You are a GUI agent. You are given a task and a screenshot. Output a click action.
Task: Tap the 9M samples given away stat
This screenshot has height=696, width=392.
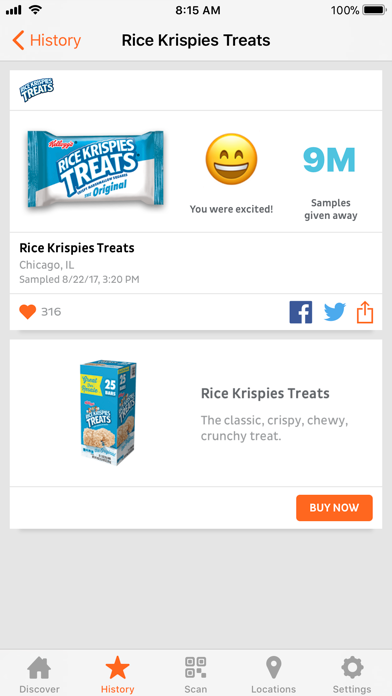point(330,183)
